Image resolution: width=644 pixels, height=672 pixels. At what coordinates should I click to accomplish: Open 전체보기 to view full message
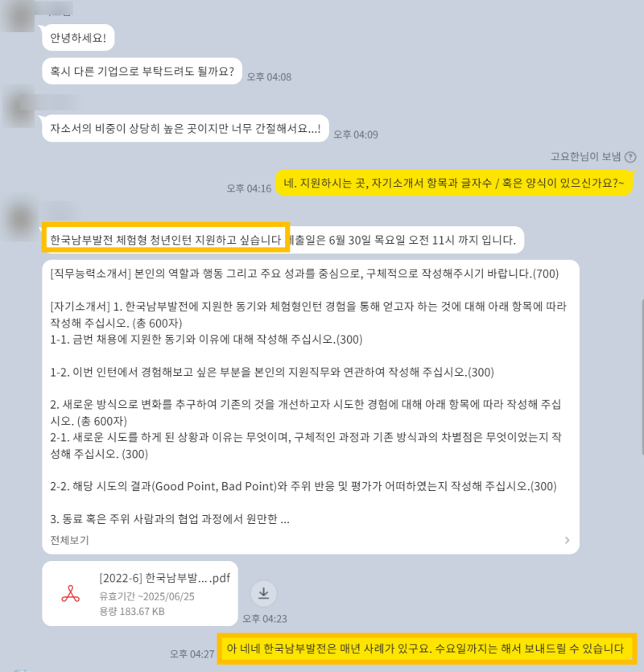pyautogui.click(x=69, y=540)
